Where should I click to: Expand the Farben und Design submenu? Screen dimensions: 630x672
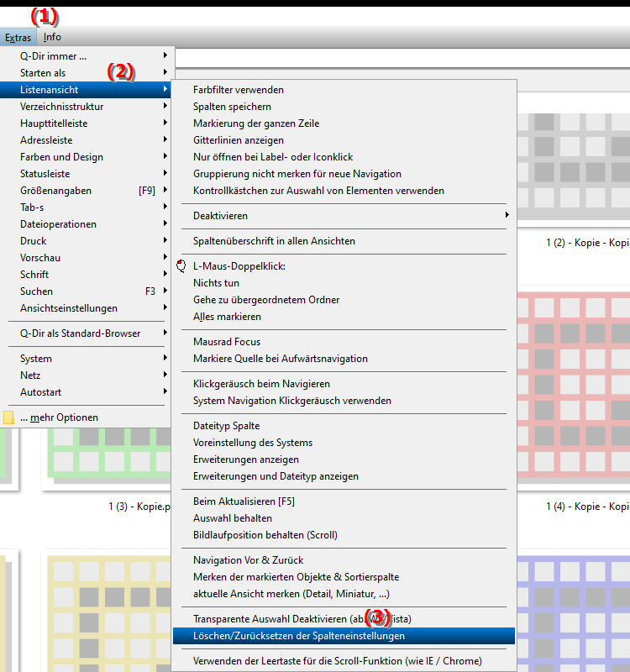[86, 157]
